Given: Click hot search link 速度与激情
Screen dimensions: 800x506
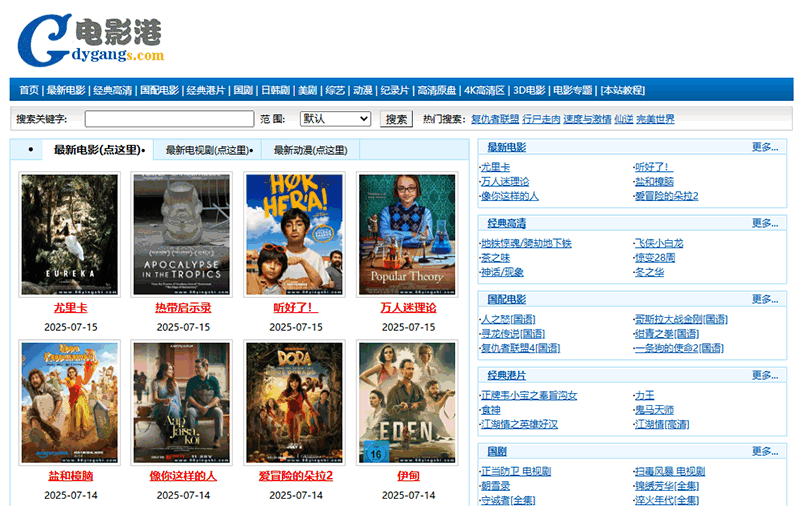Looking at the screenshot, I should tap(587, 119).
